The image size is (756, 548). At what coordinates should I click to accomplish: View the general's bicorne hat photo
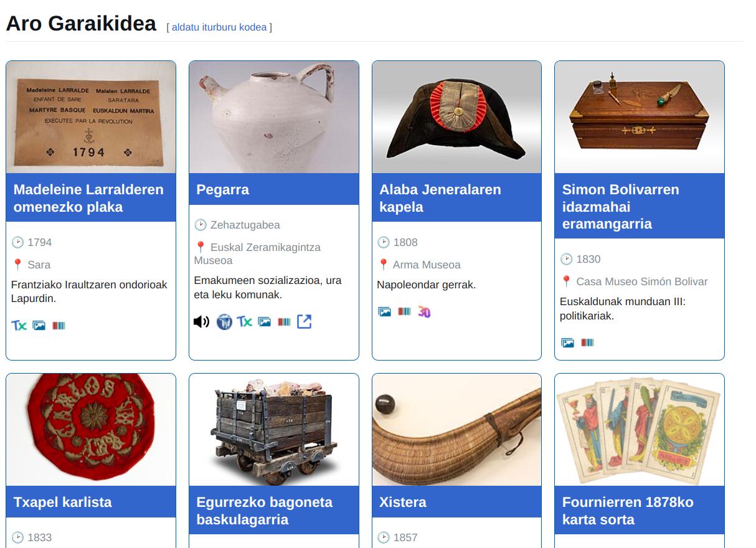pos(456,117)
